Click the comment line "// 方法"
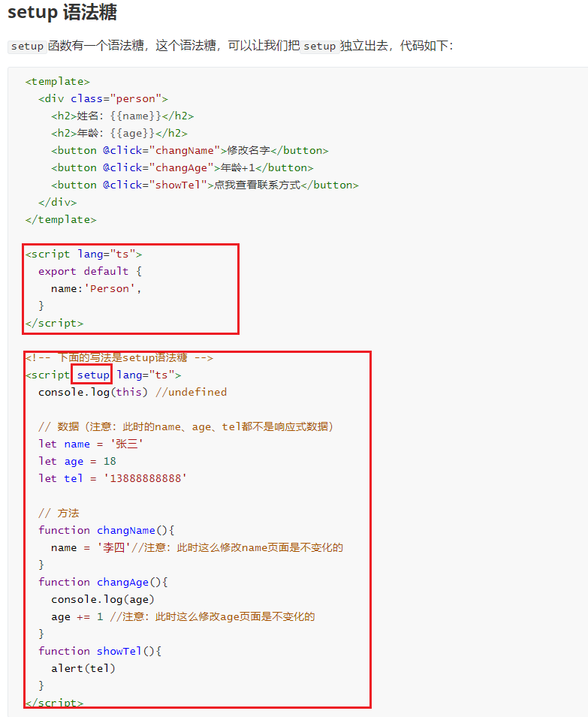Image resolution: width=588 pixels, height=717 pixels. [59, 513]
